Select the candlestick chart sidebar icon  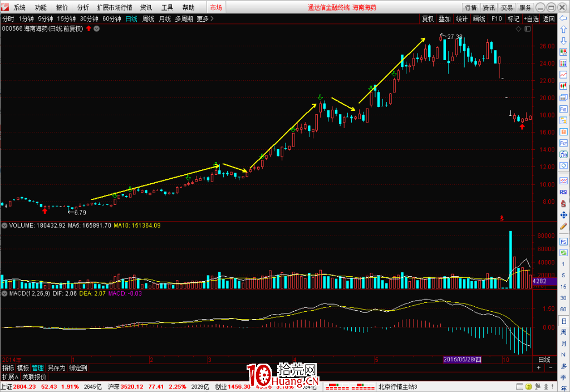[563, 86]
